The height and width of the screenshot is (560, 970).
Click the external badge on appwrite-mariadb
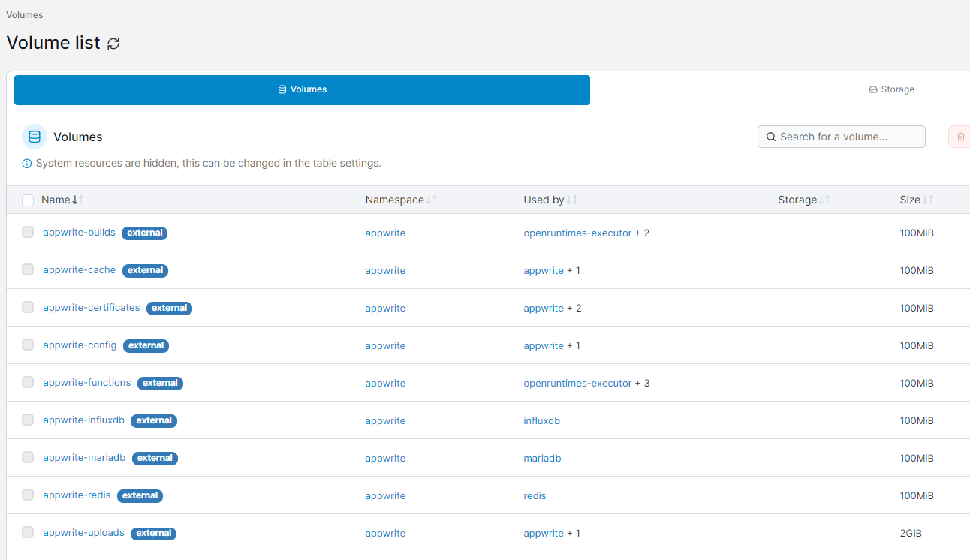155,458
